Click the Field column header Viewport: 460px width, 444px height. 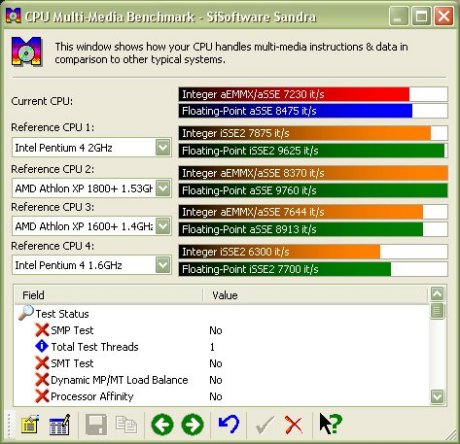pos(109,295)
